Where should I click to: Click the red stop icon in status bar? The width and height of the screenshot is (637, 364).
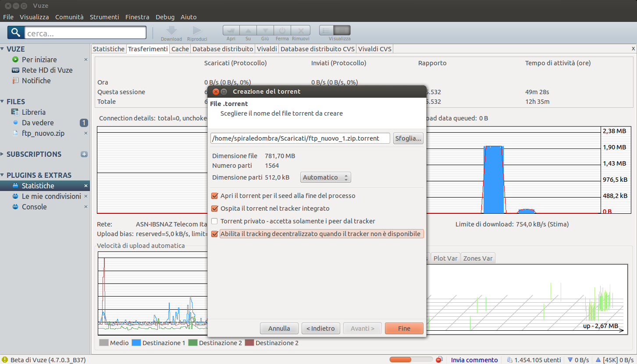tap(439, 360)
